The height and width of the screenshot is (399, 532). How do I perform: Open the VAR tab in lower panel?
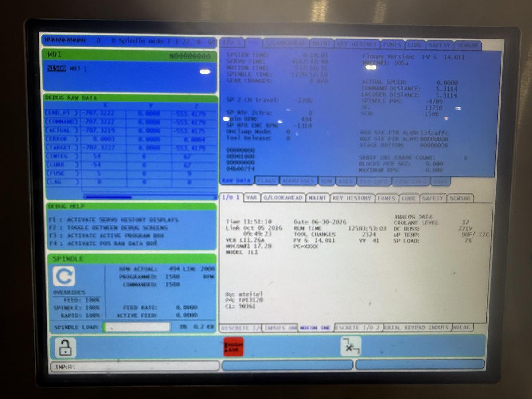tap(252, 198)
